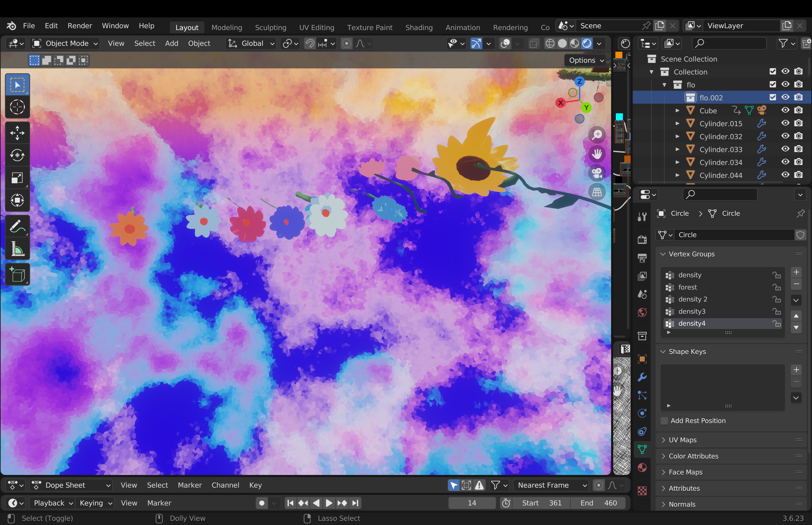812x525 pixels.
Task: Activate the Annotate pencil tool
Action: point(17,226)
